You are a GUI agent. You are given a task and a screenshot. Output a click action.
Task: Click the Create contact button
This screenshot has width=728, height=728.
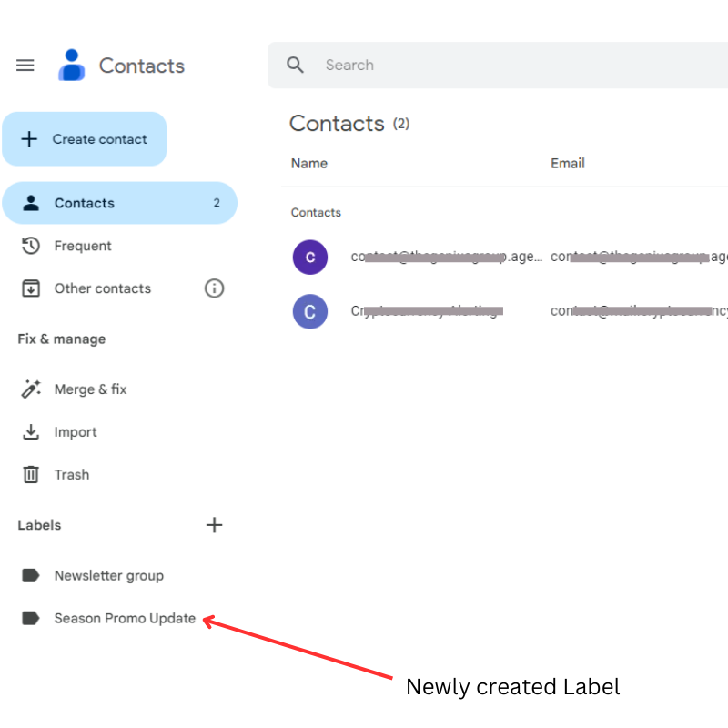click(x=84, y=139)
